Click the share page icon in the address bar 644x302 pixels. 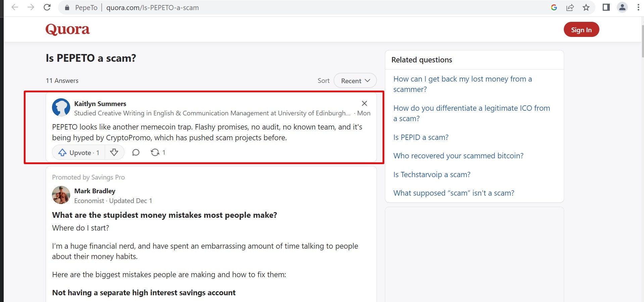tap(570, 7)
